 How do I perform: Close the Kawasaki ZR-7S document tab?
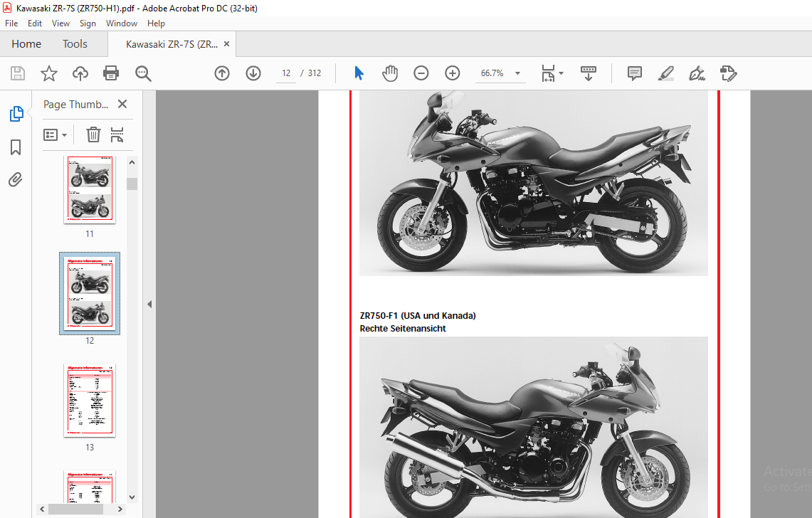[226, 44]
